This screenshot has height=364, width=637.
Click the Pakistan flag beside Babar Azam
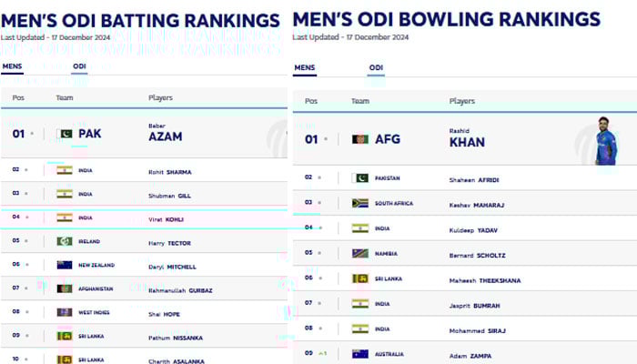[x=64, y=134]
